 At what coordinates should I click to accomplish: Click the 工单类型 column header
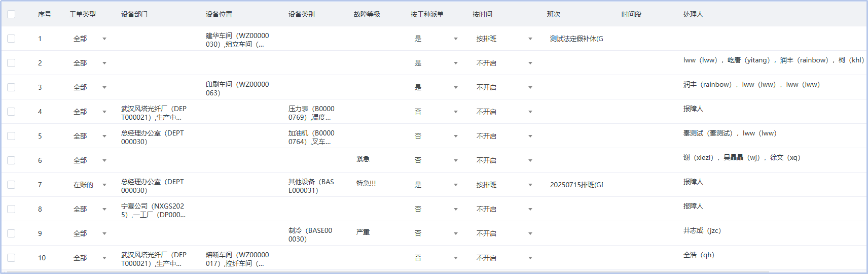click(83, 14)
